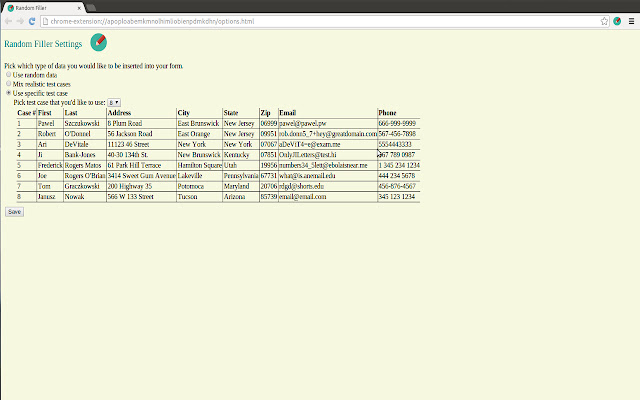Bookmark this page with star icon
Viewport: 640px width, 400px height.
tap(604, 20)
